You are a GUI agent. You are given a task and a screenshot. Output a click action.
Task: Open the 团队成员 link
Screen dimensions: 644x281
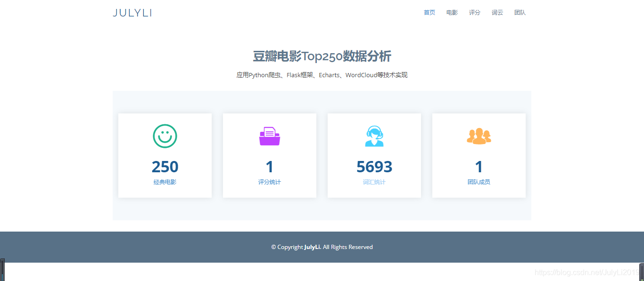[x=479, y=182]
